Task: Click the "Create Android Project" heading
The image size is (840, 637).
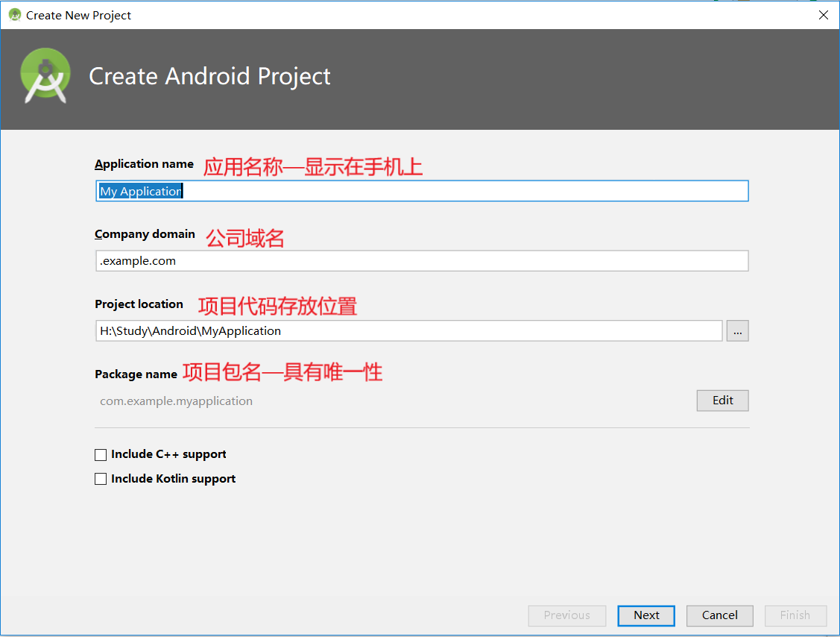Action: pyautogui.click(x=209, y=76)
